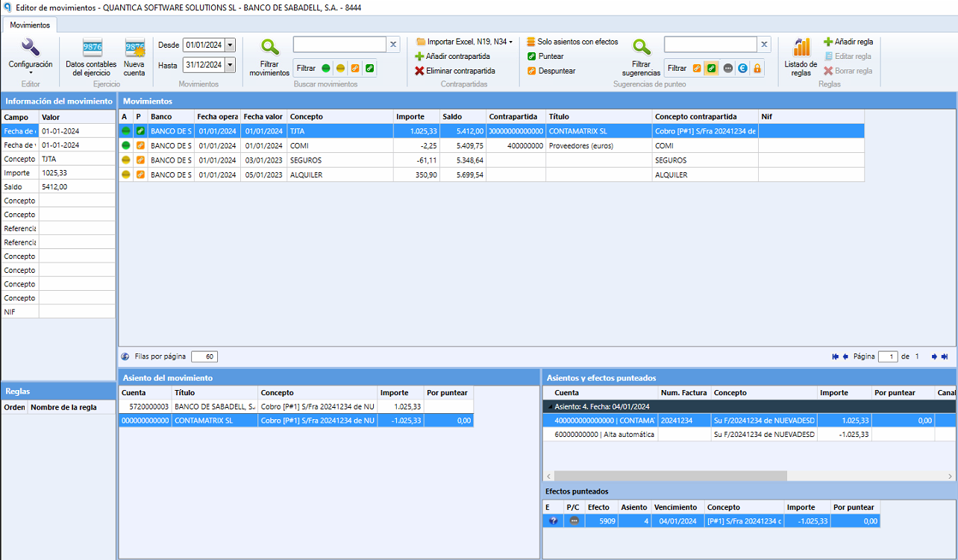Click the Buscar movimientos search field
This screenshot has height=560, width=958.
coord(339,45)
